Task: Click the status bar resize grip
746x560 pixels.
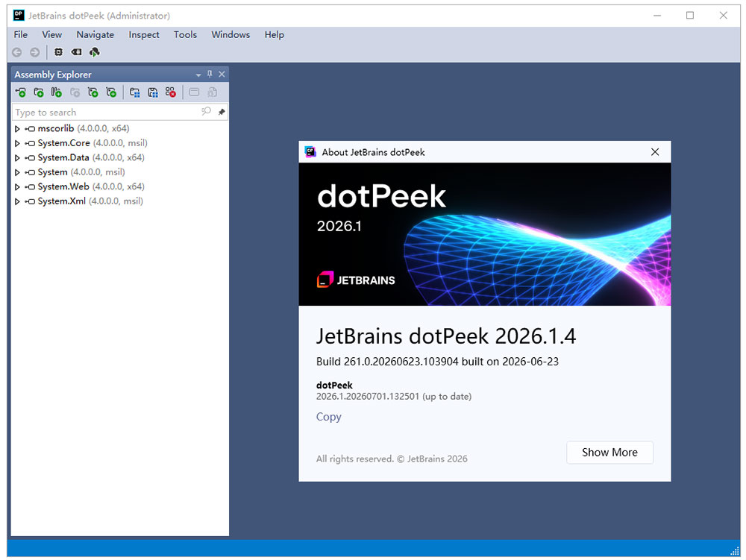Action: [735, 550]
